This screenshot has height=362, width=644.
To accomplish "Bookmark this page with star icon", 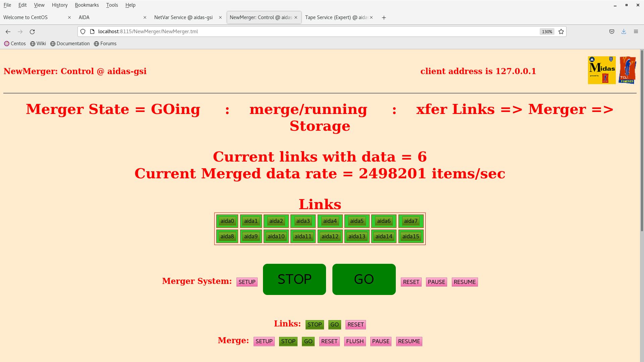I will click(561, 32).
